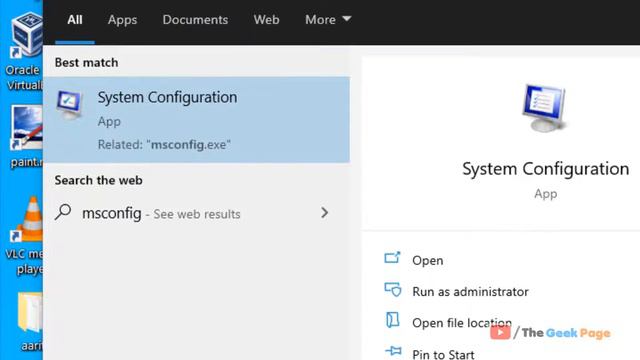Expand the More dropdown filter
640x360 pixels.
click(x=328, y=20)
